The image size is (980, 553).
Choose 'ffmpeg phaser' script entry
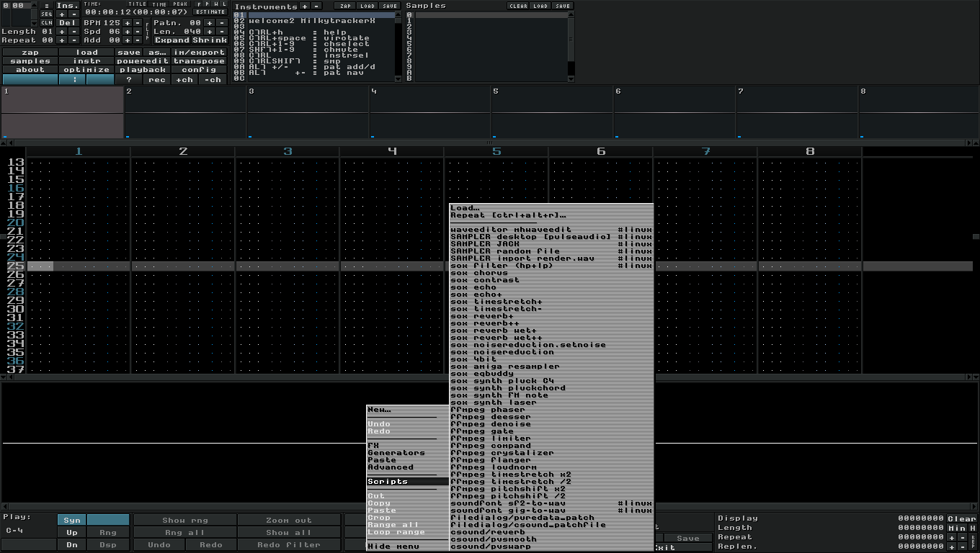pos(488,410)
